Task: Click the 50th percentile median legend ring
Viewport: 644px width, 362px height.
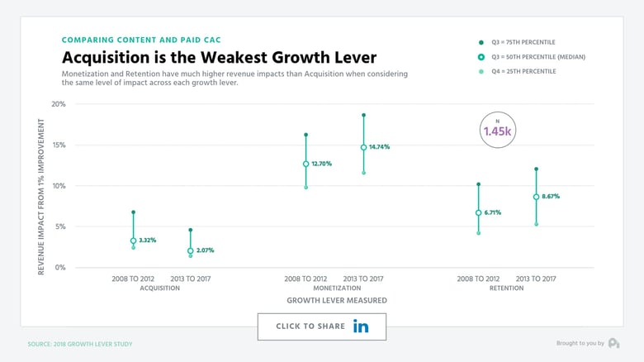Action: point(481,57)
